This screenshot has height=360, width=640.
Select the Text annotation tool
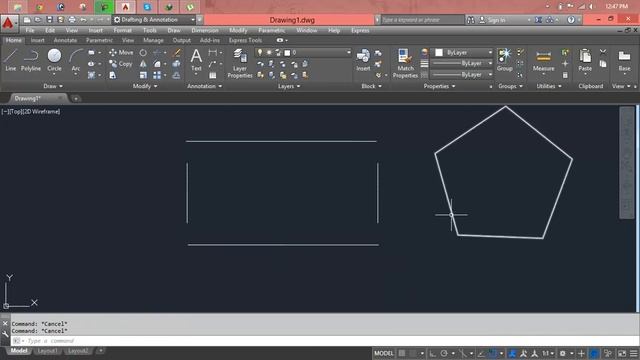196,60
